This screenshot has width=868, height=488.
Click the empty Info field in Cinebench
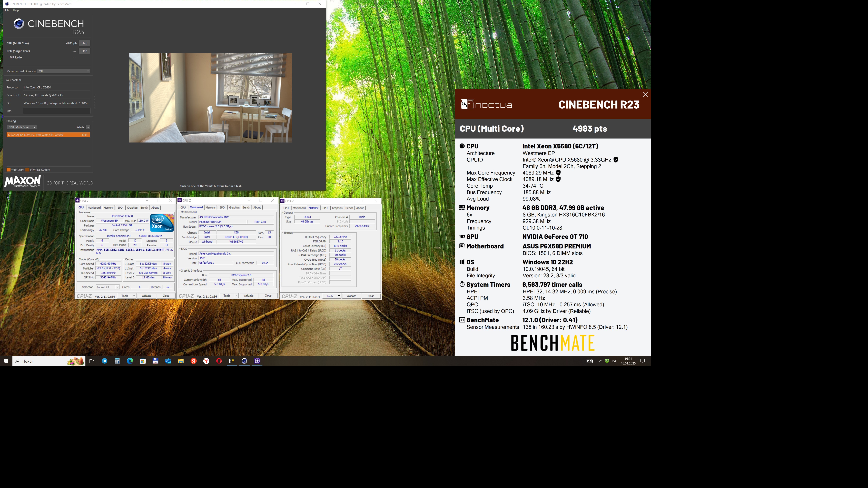(x=56, y=111)
